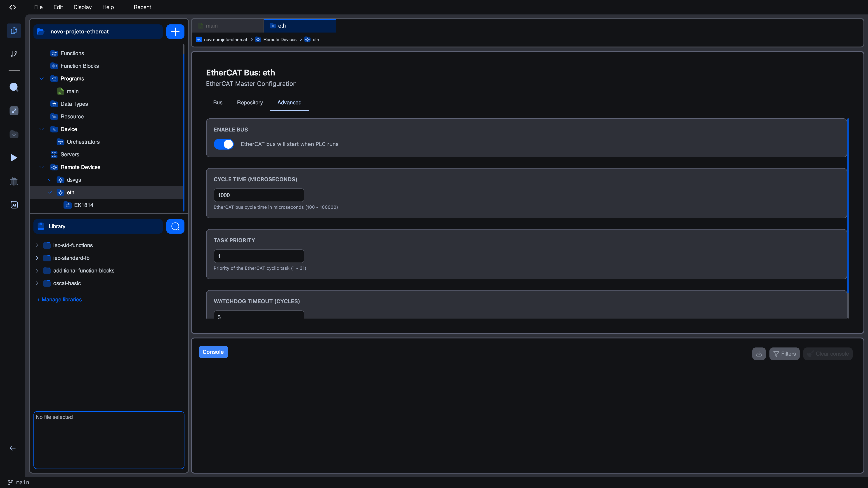Search the library with the magnifier button
Image resolution: width=868 pixels, height=488 pixels.
point(175,226)
